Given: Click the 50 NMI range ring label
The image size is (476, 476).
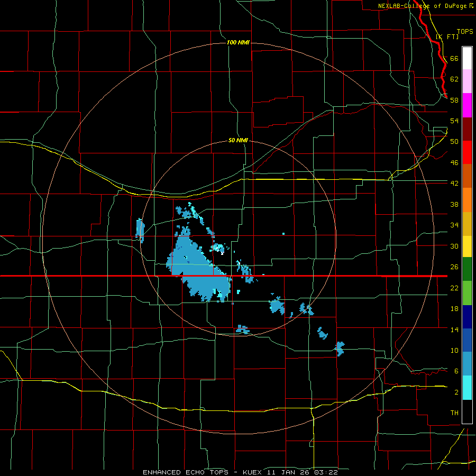Looking at the screenshot, I should pyautogui.click(x=238, y=140).
